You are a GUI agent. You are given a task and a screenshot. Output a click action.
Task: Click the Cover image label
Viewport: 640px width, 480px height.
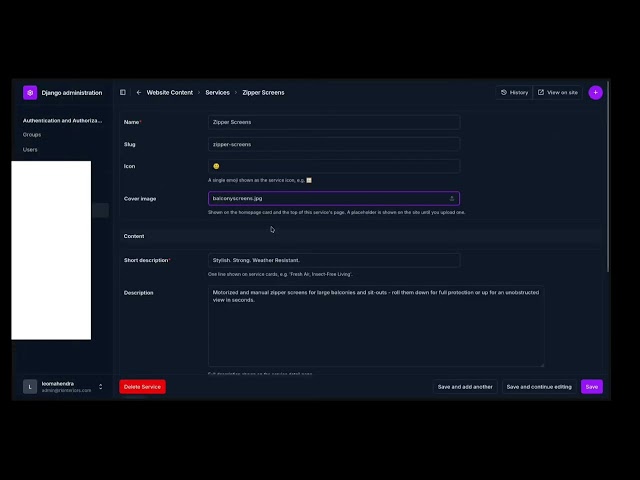pos(140,199)
